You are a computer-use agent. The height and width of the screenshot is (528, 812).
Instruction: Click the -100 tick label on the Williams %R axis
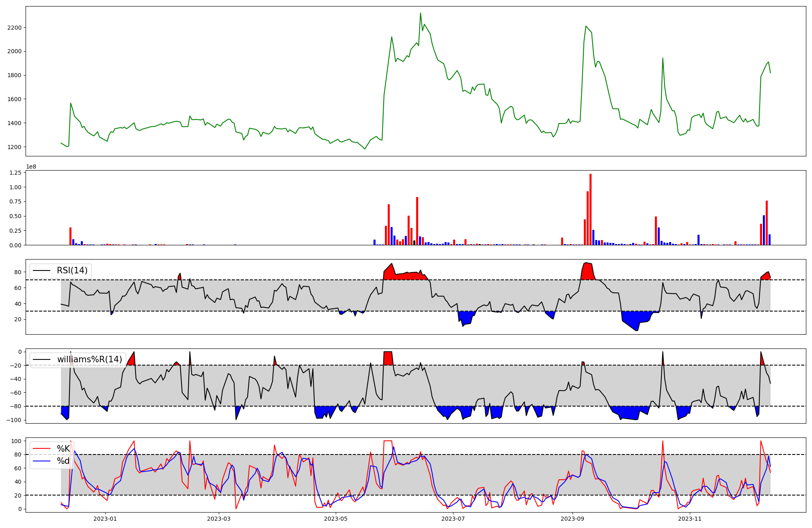click(x=13, y=420)
